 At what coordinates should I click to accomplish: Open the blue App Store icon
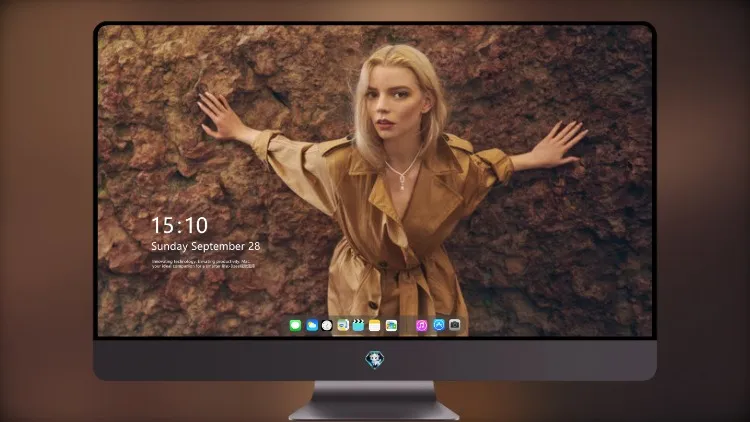(439, 325)
